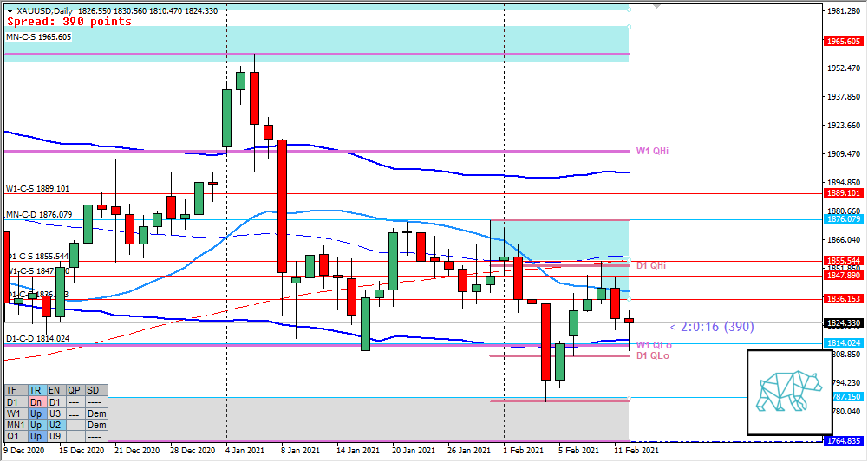This screenshot has width=868, height=462.
Task: Select the W1-C-S 1889.101 level label
Action: (38, 188)
